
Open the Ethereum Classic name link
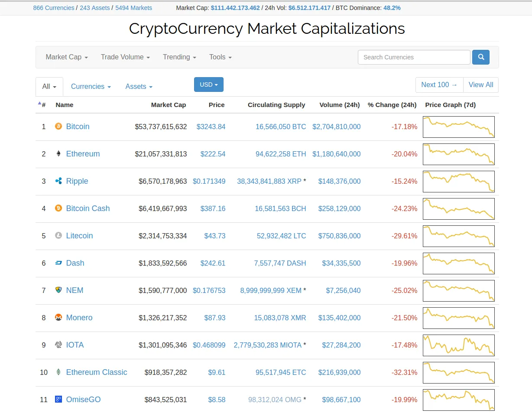(x=97, y=372)
